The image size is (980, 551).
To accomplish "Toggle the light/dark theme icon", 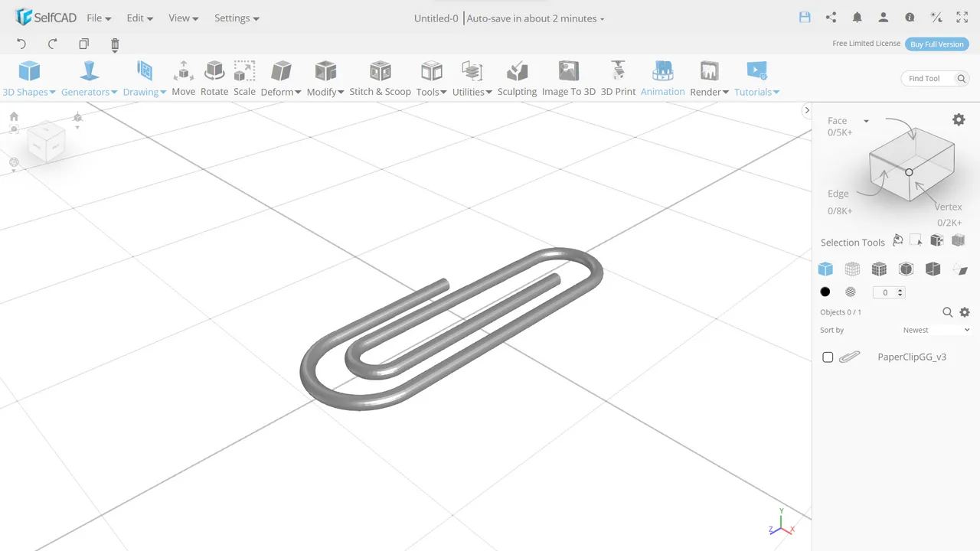I will coord(936,17).
